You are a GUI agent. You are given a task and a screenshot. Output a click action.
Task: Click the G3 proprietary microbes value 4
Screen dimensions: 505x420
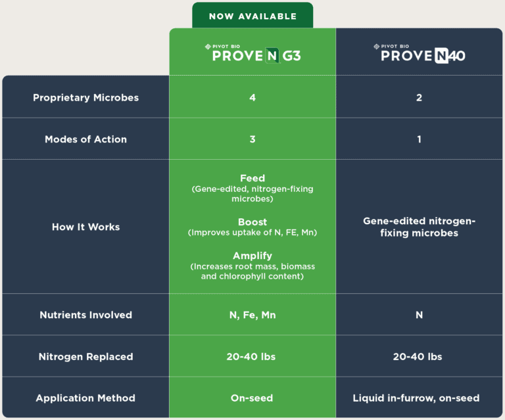click(x=252, y=97)
